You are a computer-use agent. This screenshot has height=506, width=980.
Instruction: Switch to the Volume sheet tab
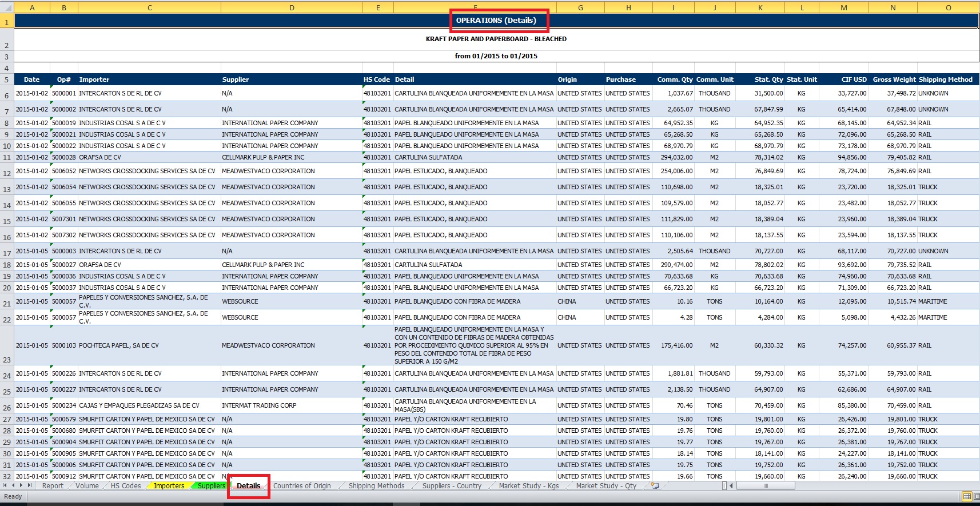[87, 485]
